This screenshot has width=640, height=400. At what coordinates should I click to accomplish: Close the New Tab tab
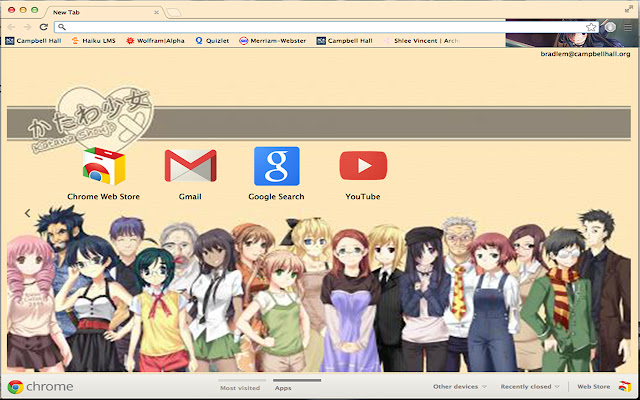pos(156,13)
